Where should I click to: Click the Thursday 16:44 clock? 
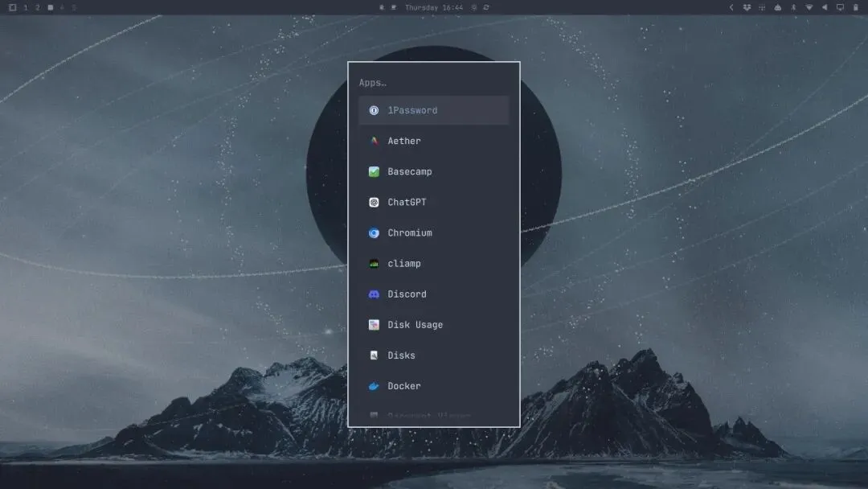433,7
